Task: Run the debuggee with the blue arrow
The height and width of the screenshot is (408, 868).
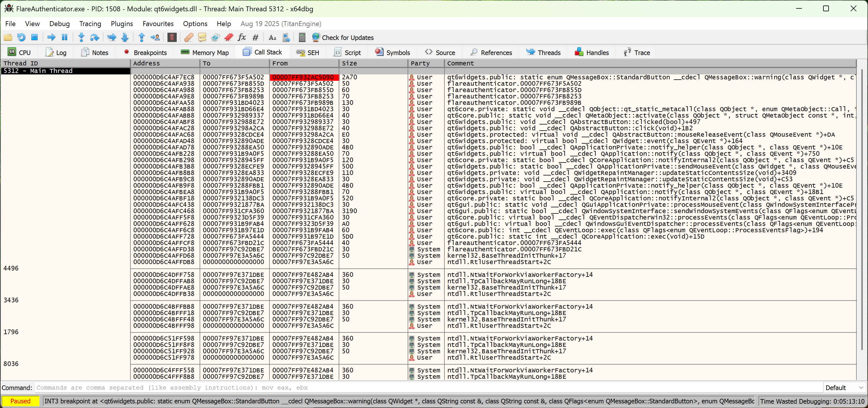Action: [51, 37]
